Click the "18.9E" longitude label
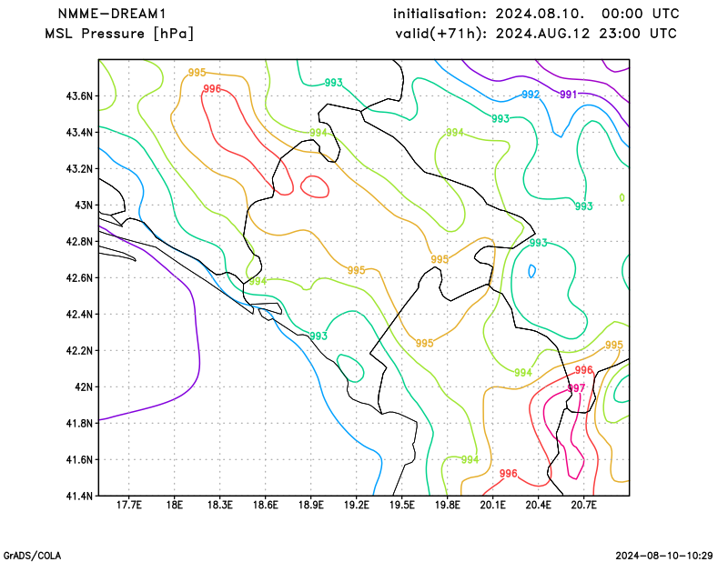This screenshot has width=728, height=562. (x=310, y=505)
